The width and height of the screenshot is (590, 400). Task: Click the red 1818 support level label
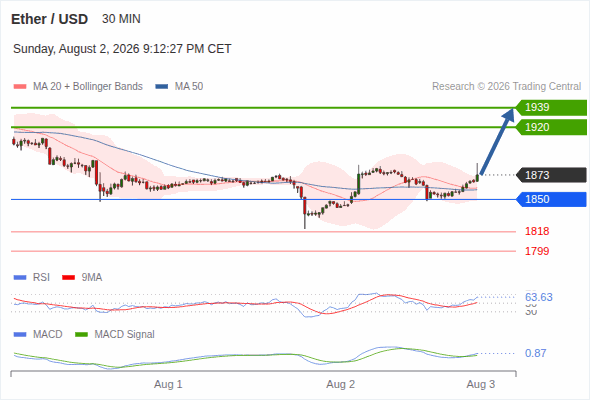point(537,231)
